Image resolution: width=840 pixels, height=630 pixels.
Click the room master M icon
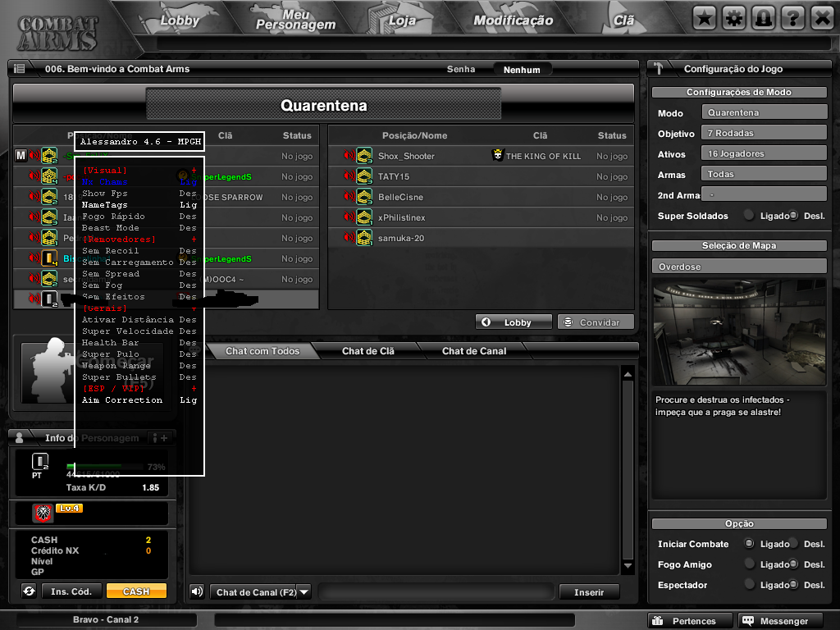coord(21,155)
